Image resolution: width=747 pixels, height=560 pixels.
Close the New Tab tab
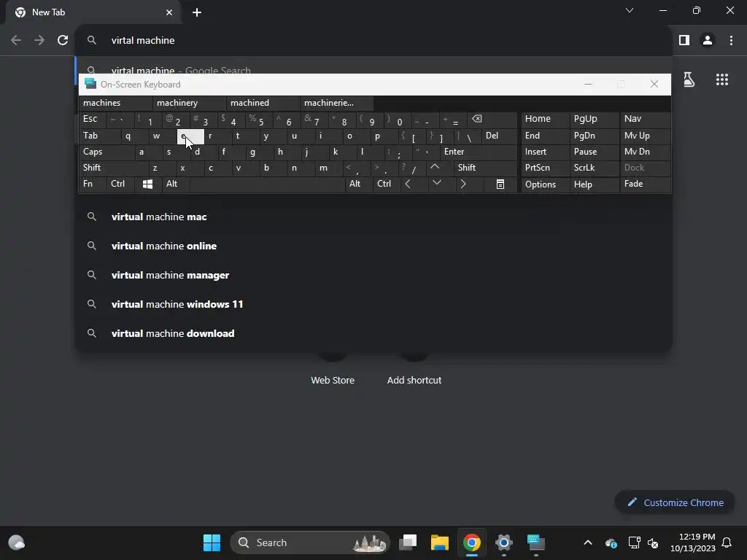pos(169,12)
